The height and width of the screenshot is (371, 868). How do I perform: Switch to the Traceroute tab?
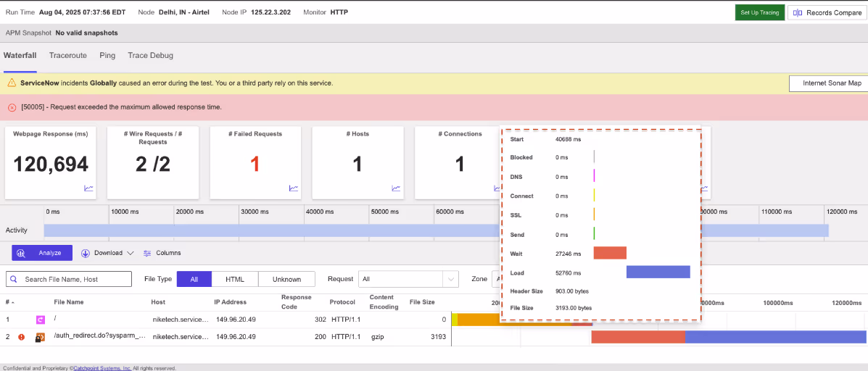[x=68, y=55]
